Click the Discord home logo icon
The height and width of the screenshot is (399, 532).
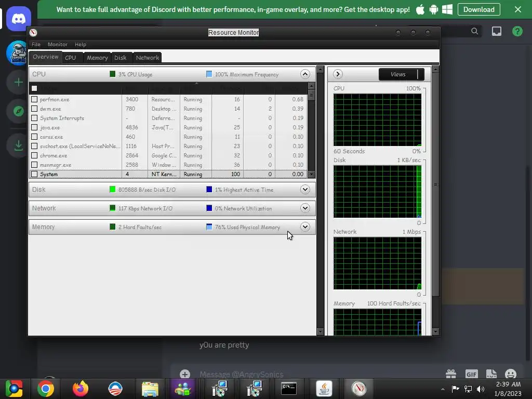click(x=18, y=19)
